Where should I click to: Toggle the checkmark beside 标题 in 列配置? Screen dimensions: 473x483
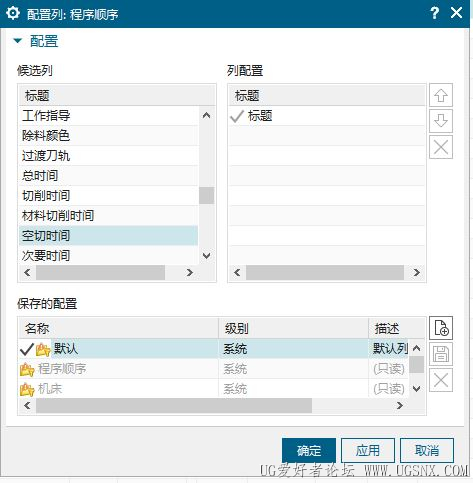(237, 116)
